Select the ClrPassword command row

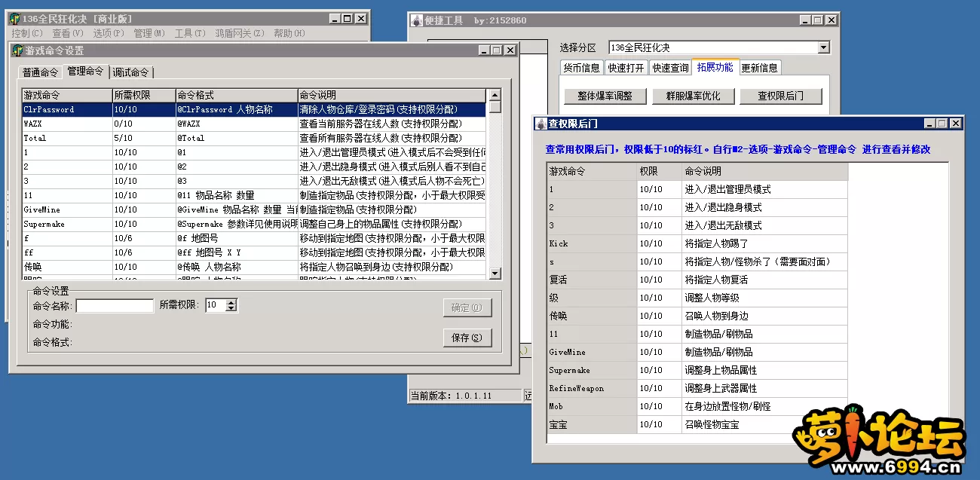click(255, 109)
